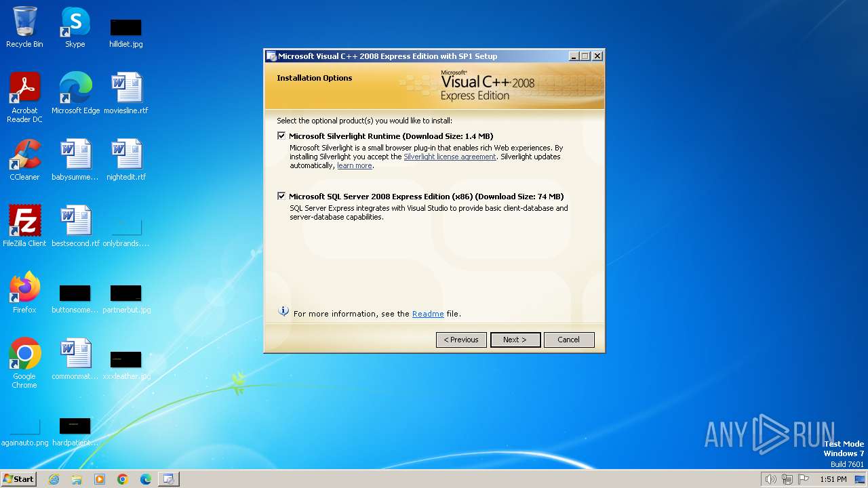Select the Acrobat Reader DC shortcut
Viewport: 868px width, 488px height.
click(x=24, y=98)
